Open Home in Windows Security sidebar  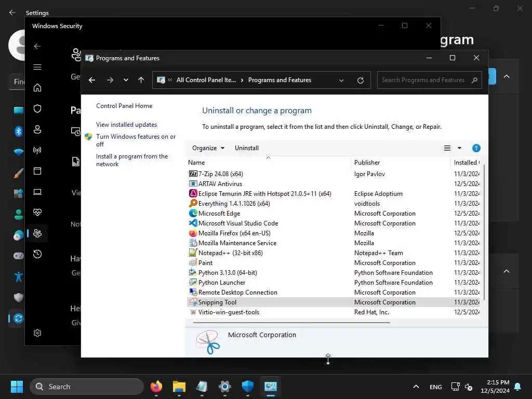point(37,88)
